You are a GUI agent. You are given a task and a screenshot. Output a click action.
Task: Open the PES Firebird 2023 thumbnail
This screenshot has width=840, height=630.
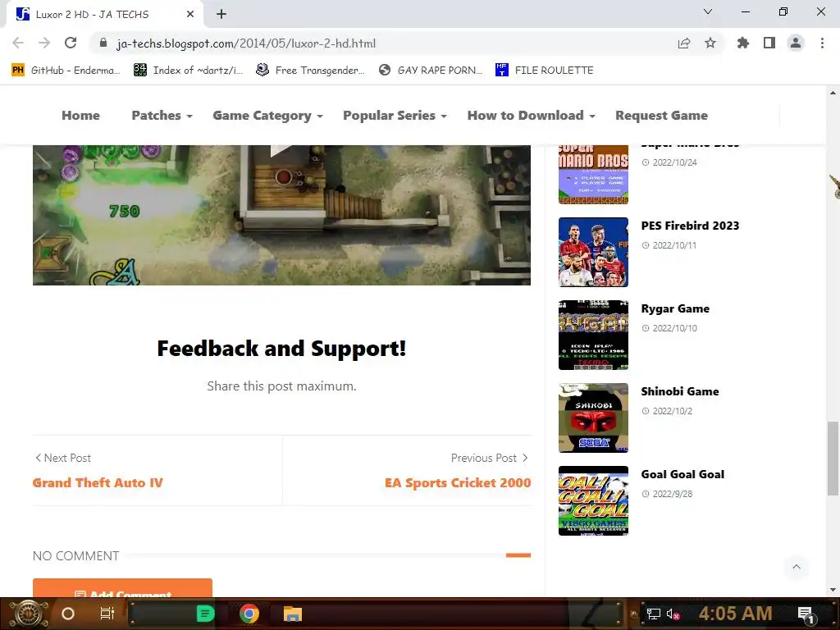point(593,253)
